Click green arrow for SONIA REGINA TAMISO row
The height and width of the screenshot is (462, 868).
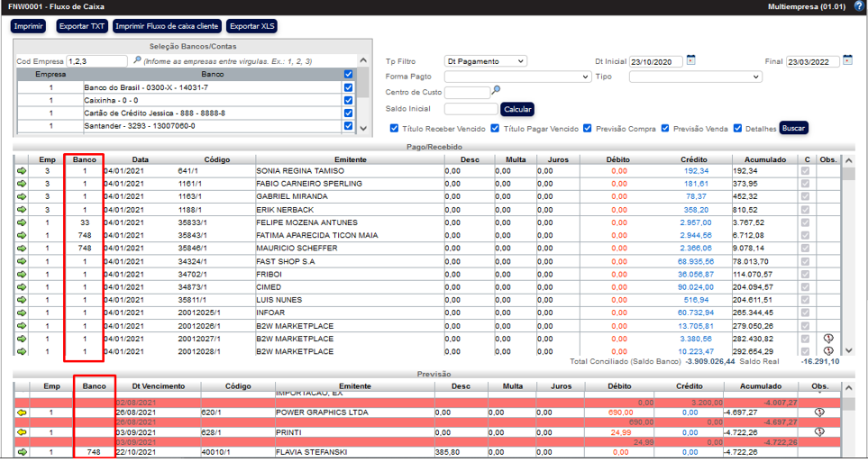(x=22, y=170)
